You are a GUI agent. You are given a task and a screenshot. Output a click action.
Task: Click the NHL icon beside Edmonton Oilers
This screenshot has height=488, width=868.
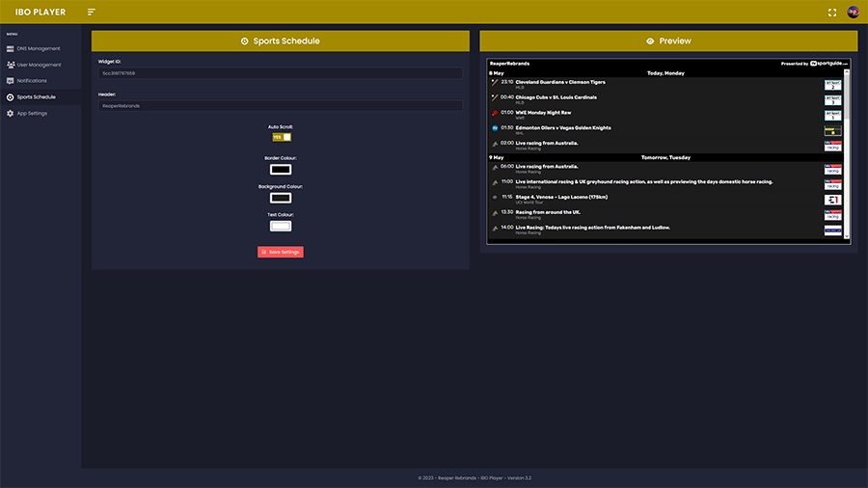point(495,127)
